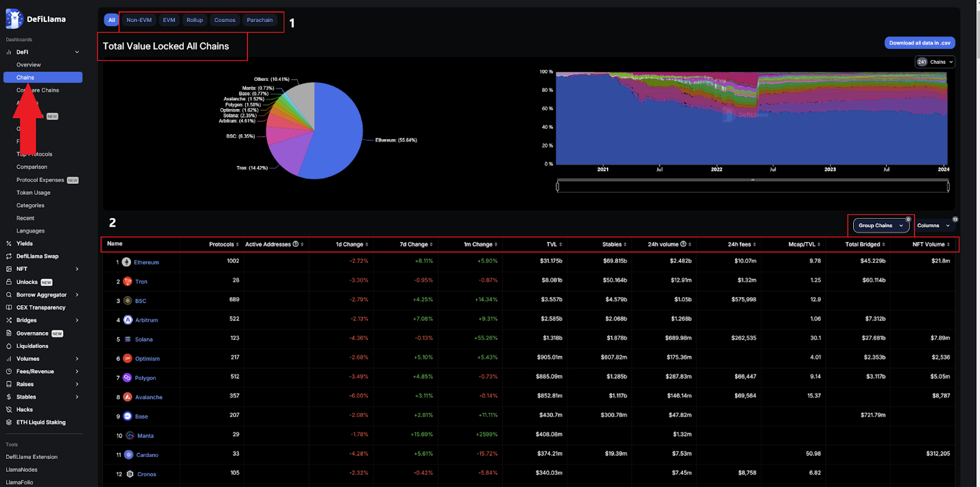Expand the Bridges sidebar submenu
Image resolution: width=980 pixels, height=487 pixels.
pos(77,320)
